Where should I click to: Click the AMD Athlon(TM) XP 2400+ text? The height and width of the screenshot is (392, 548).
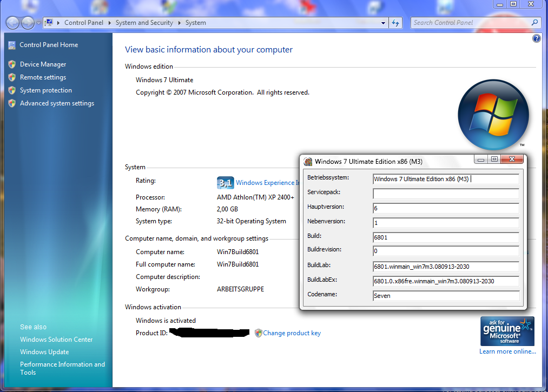click(255, 197)
